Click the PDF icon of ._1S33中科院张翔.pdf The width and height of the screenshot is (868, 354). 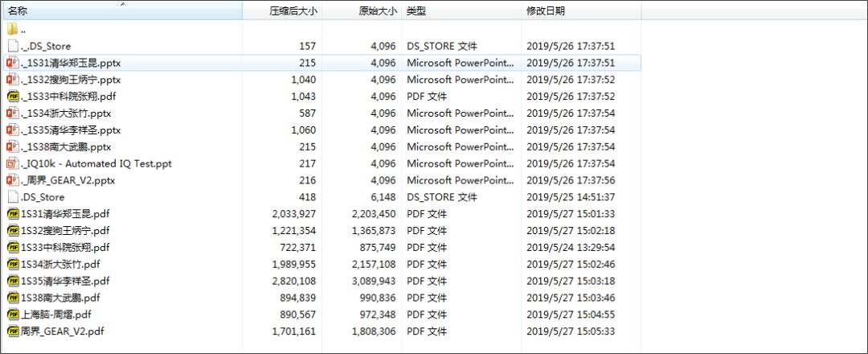12,97
